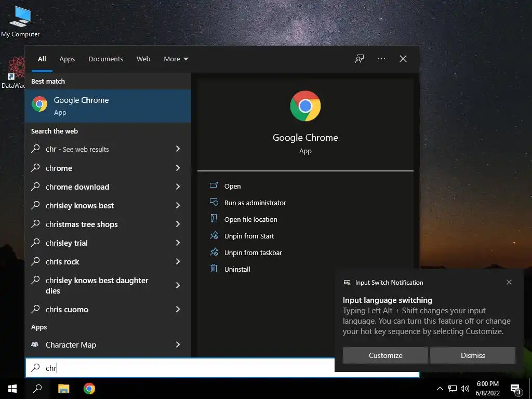Click the large Google Chrome logo in preview pane
Screen dimensions: 532x399
[x=305, y=106]
